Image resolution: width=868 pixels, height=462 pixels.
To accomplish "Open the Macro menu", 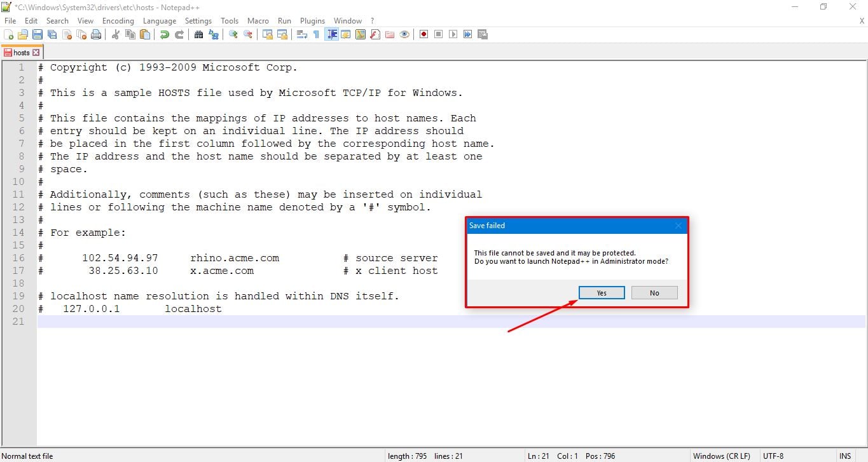I will [x=258, y=21].
